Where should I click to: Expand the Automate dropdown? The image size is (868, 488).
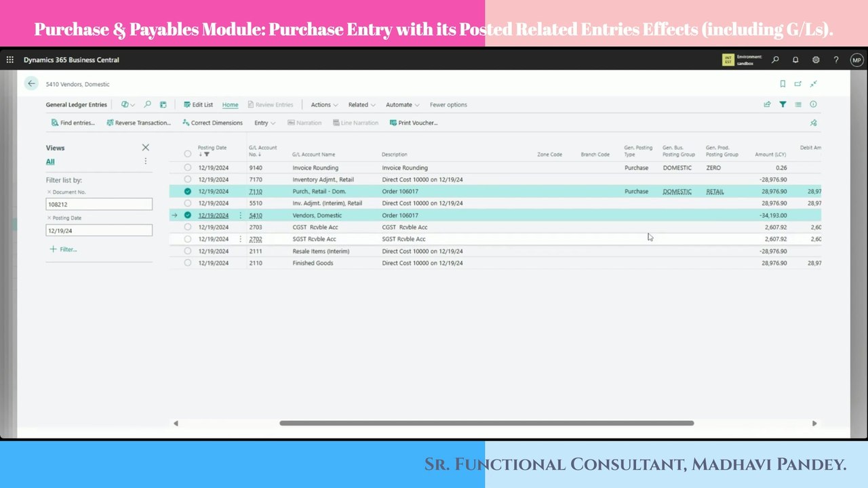[402, 104]
